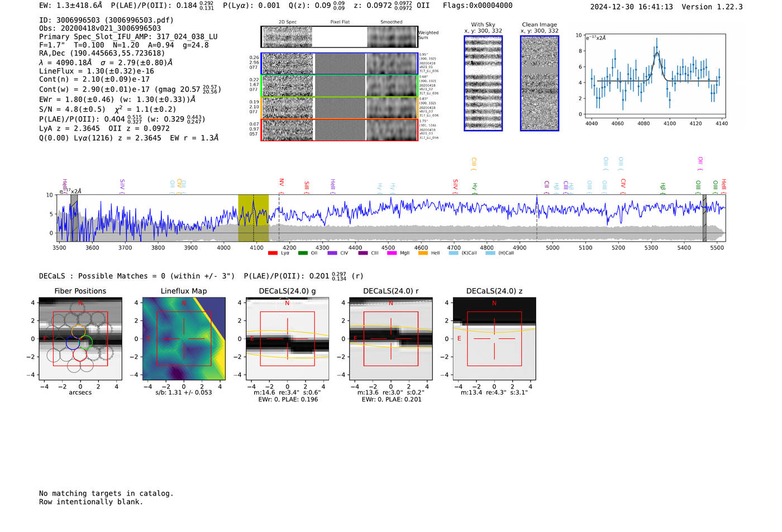Click the dashed vertical line near 4950Å
The image size is (782, 532).
tap(537, 218)
